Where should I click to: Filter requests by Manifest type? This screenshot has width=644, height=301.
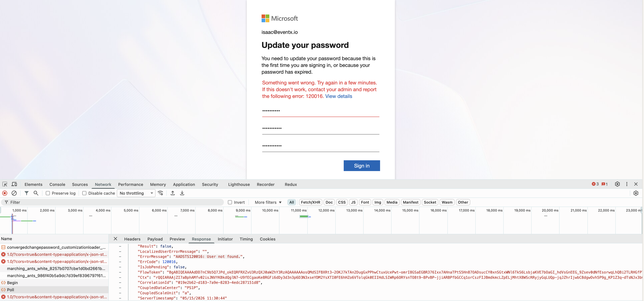[x=411, y=202]
